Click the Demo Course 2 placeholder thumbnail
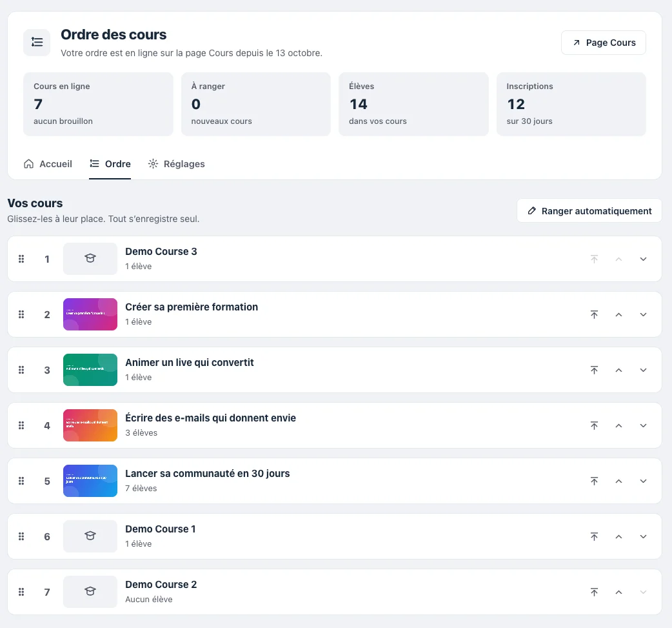The image size is (672, 628). tap(90, 592)
